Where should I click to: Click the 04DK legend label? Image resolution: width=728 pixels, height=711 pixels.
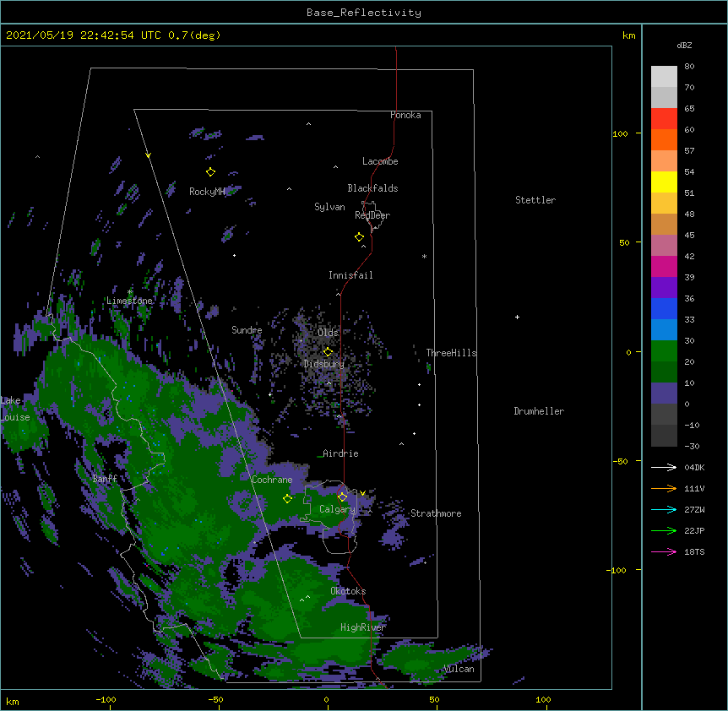point(694,467)
